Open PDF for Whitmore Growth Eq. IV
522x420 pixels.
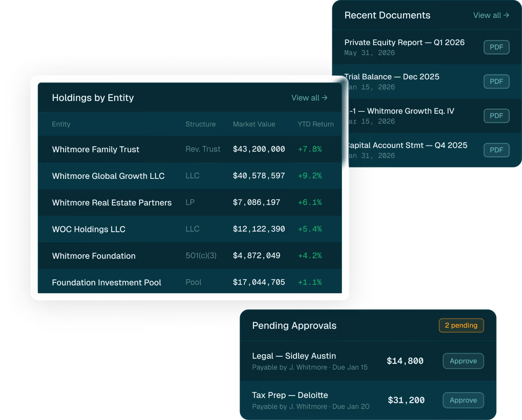point(496,116)
